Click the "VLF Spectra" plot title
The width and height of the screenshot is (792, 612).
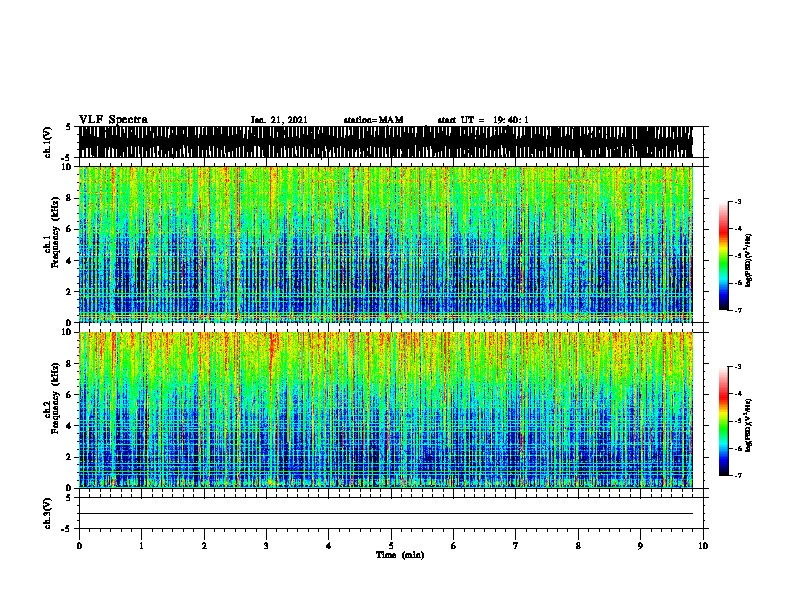click(113, 119)
